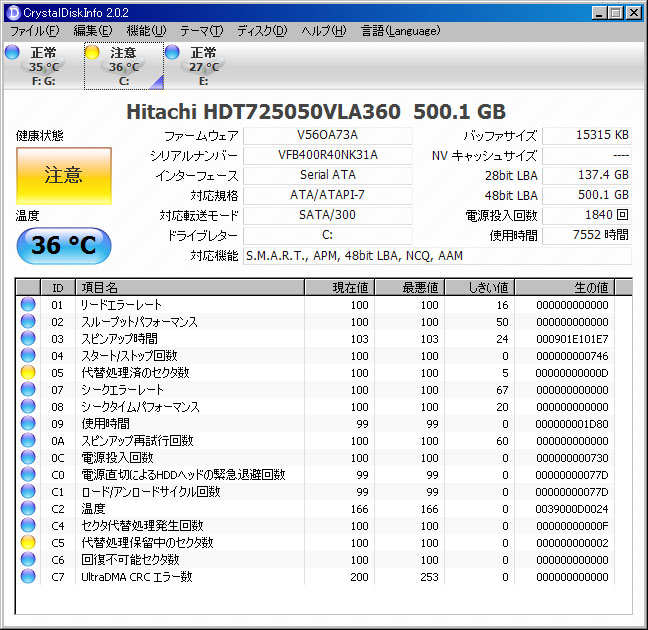
Task: Click the power-on count value 1840 回
Action: (x=587, y=215)
